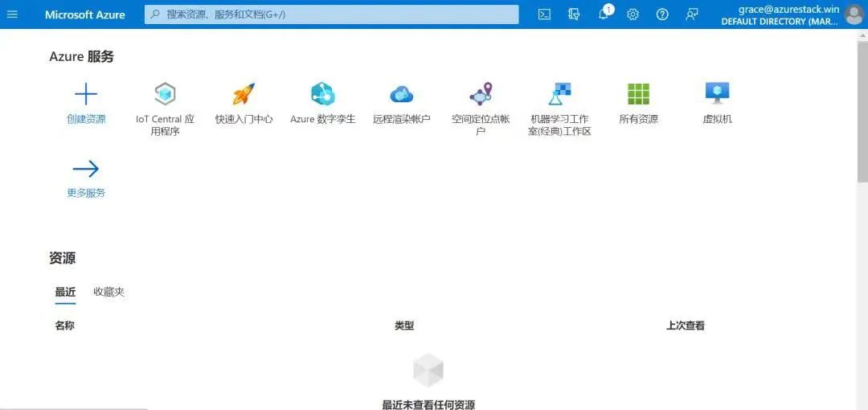Select the 最近 tab
The height and width of the screenshot is (410, 868).
65,292
